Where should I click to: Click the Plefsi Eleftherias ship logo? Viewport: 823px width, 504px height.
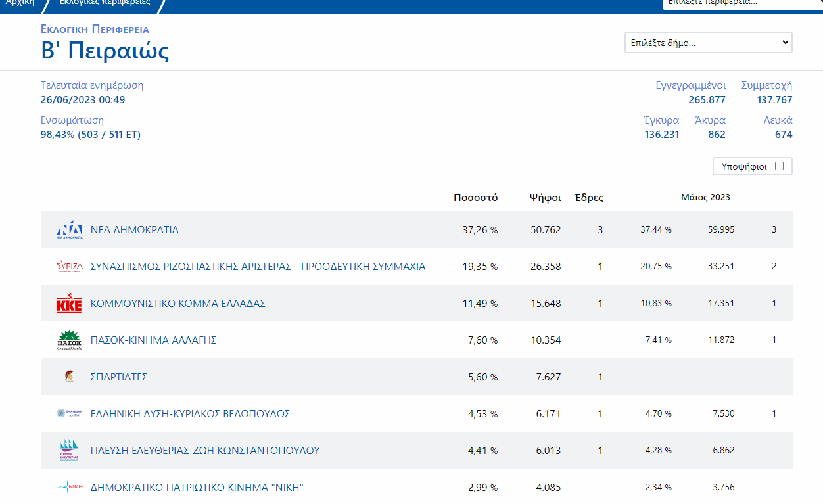(69, 451)
